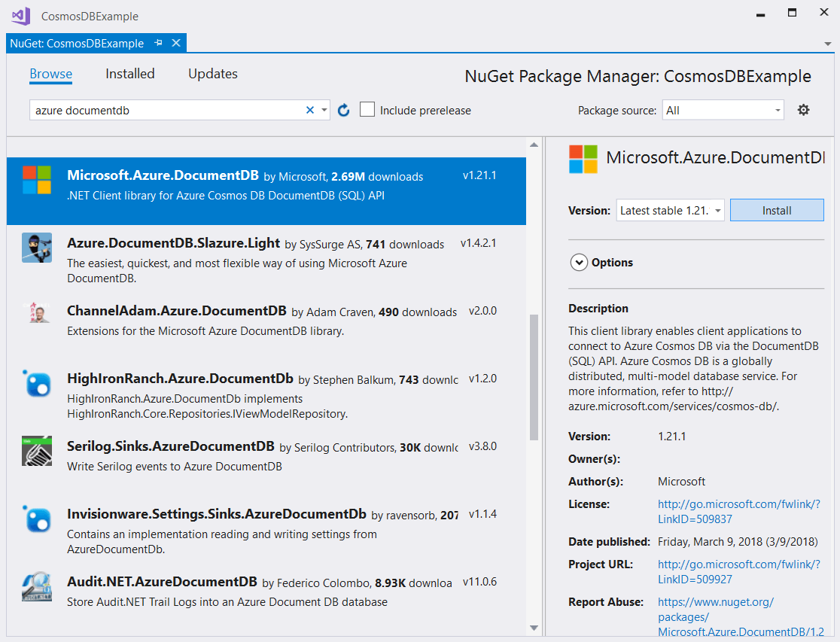Image resolution: width=840 pixels, height=642 pixels.
Task: Enable the Include prerelease checkbox
Action: point(367,110)
